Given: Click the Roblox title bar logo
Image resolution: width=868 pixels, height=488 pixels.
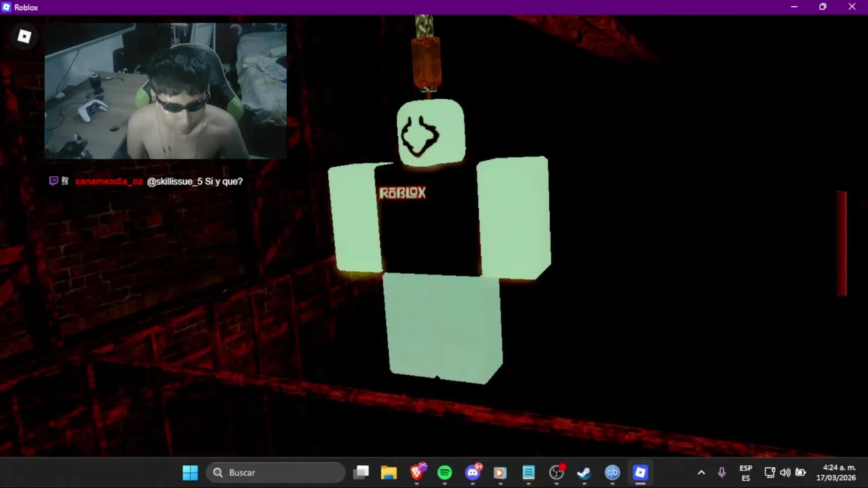Looking at the screenshot, I should (x=7, y=7).
